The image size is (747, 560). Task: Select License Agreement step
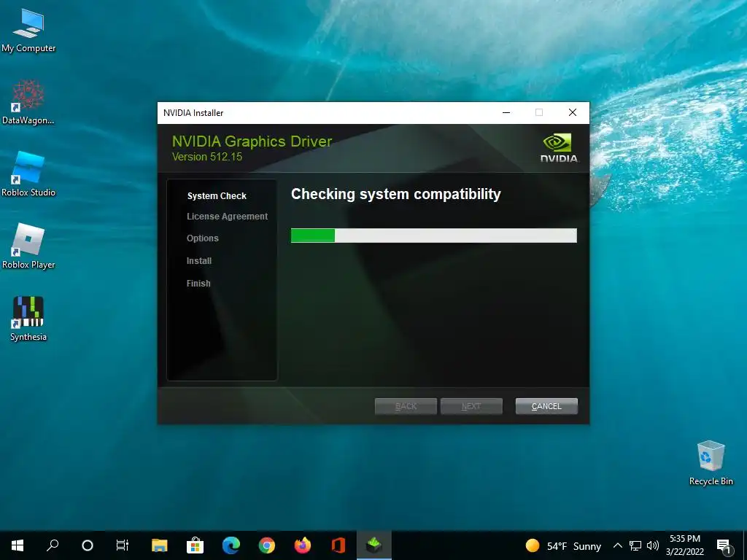228,216
